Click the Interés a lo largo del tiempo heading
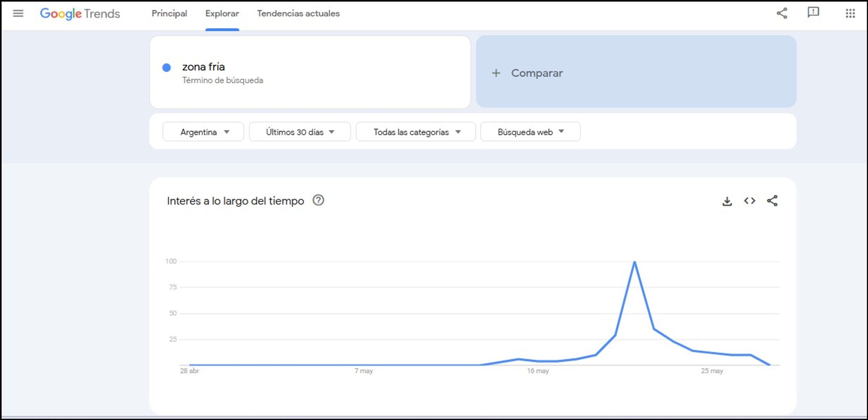868x420 pixels. point(235,201)
